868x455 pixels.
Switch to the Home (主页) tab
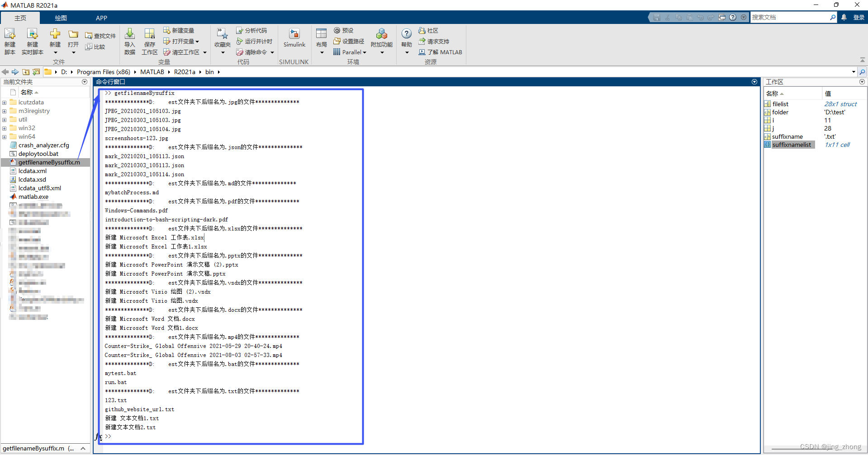click(x=20, y=18)
